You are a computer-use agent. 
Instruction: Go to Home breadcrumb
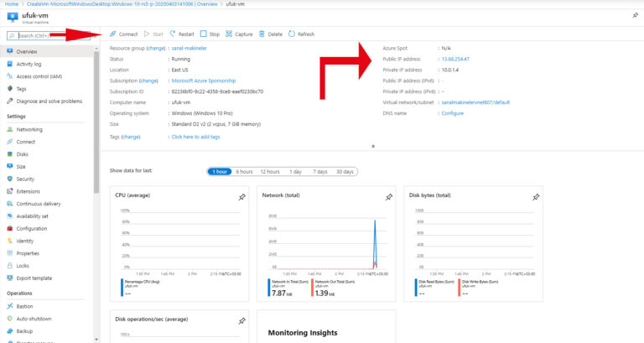[x=12, y=3]
